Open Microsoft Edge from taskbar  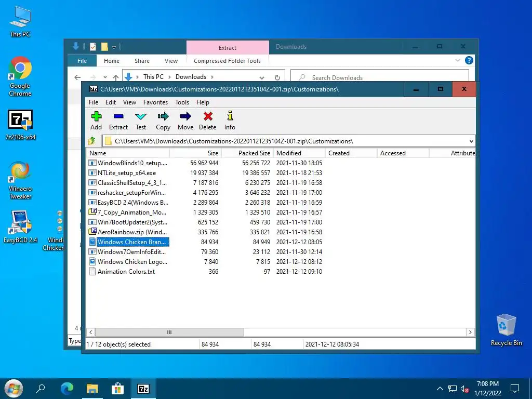[67, 389]
